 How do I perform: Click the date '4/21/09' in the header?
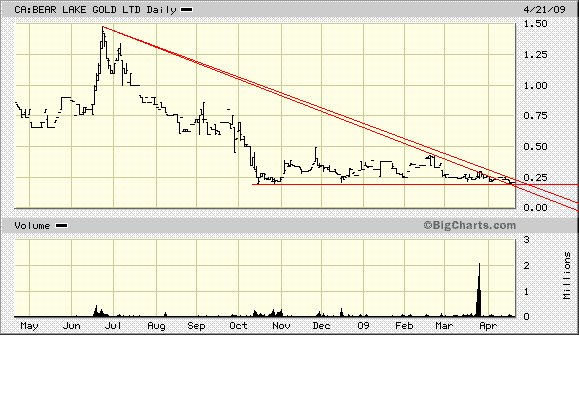coord(544,10)
